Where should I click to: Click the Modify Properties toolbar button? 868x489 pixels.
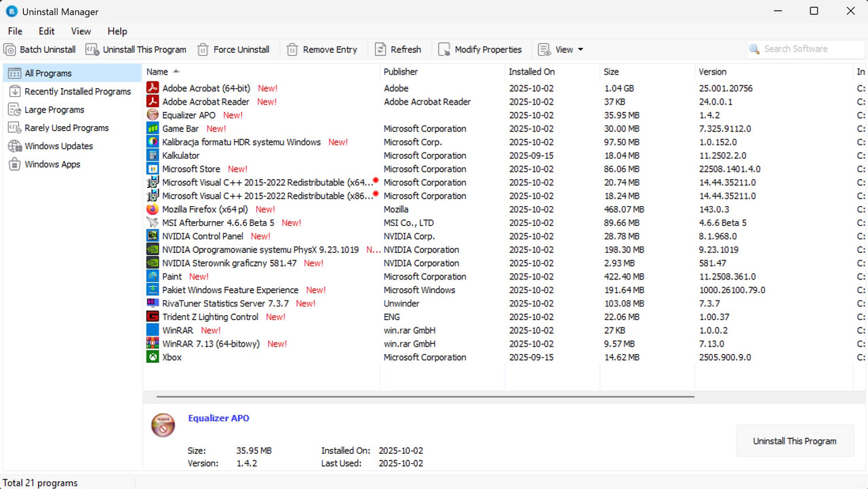(x=480, y=50)
